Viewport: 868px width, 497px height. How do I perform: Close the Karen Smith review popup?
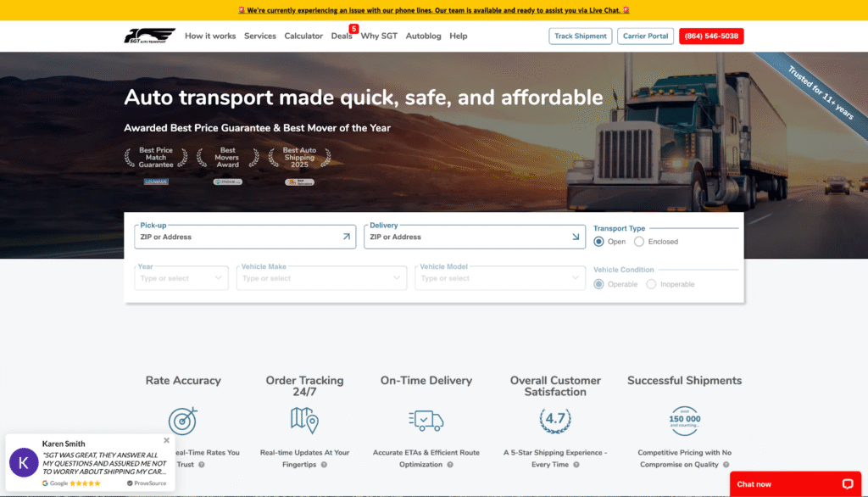pos(166,440)
